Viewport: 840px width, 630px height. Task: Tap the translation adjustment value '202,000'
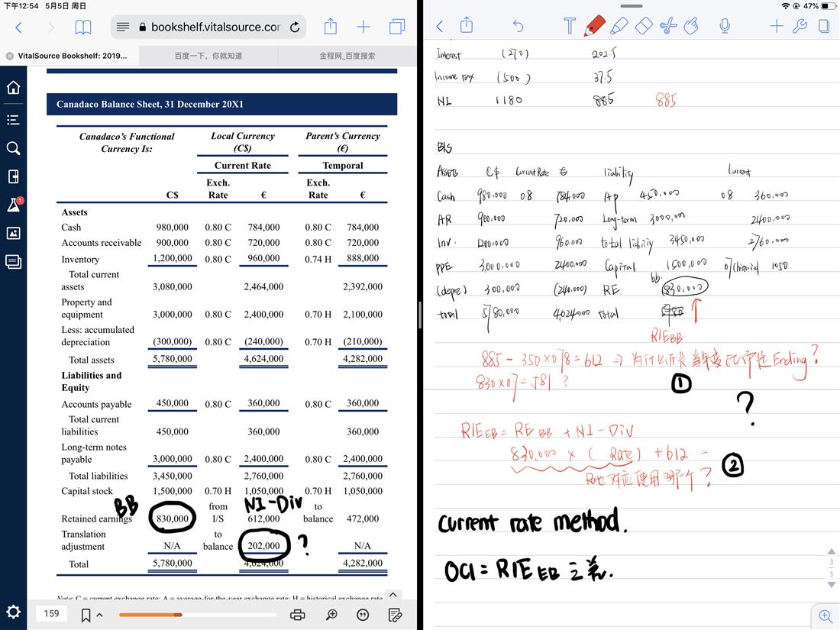click(x=263, y=545)
